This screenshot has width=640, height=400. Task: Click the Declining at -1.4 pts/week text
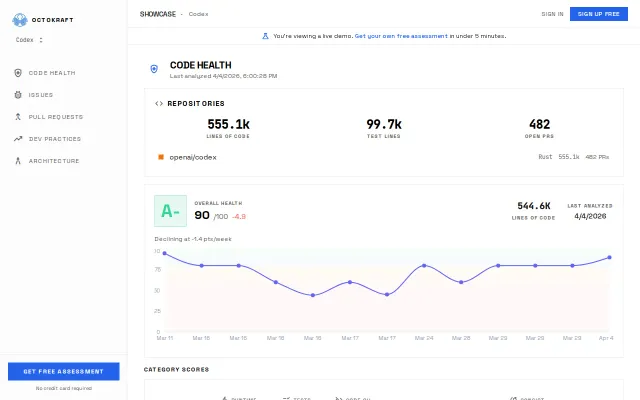(193, 239)
